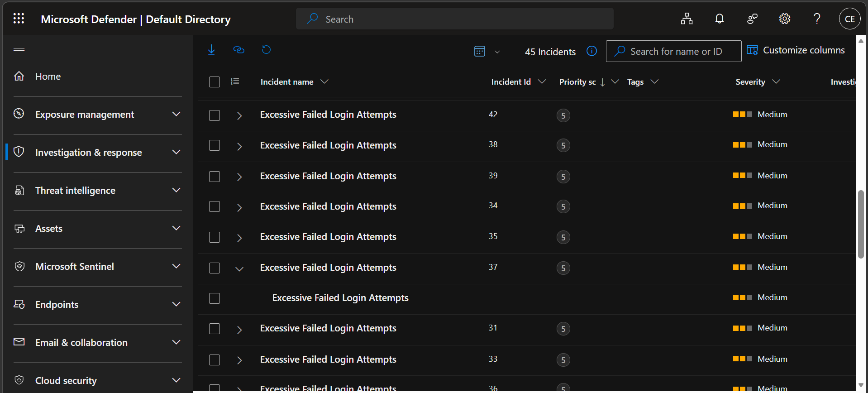868x393 pixels.
Task: Click the Investigation & response shield icon
Action: click(x=19, y=152)
